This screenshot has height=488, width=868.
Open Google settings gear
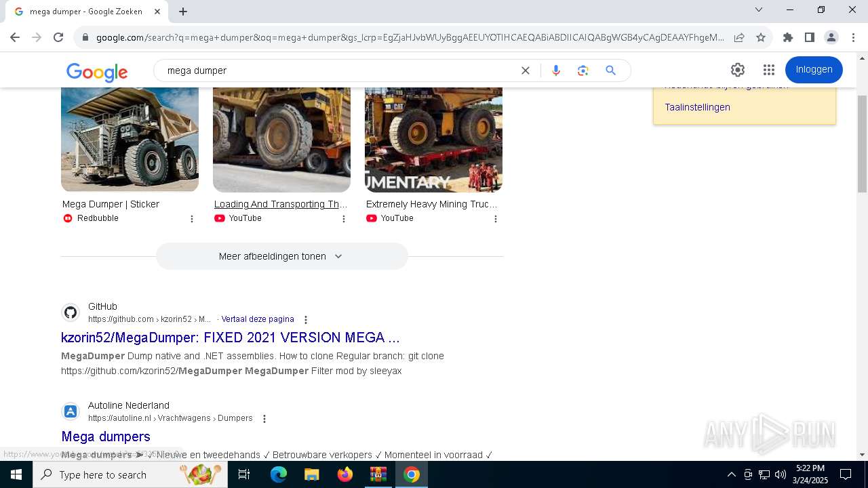tap(738, 70)
